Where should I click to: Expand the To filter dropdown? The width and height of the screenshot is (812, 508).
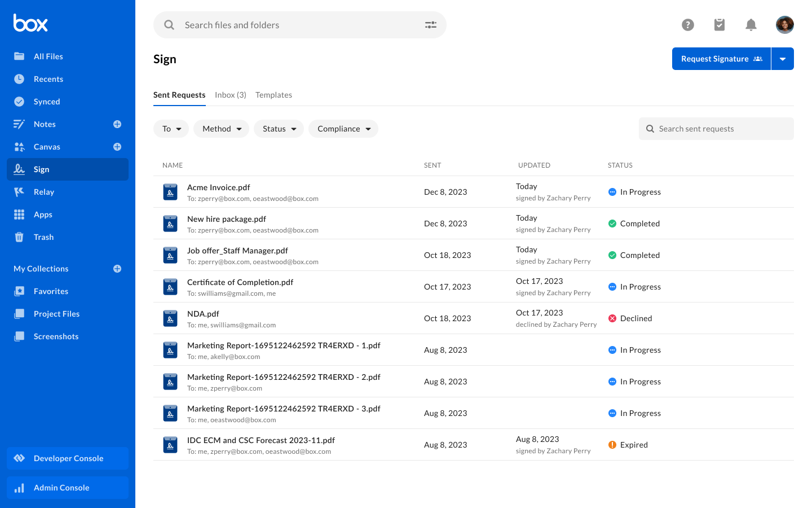pyautogui.click(x=171, y=129)
